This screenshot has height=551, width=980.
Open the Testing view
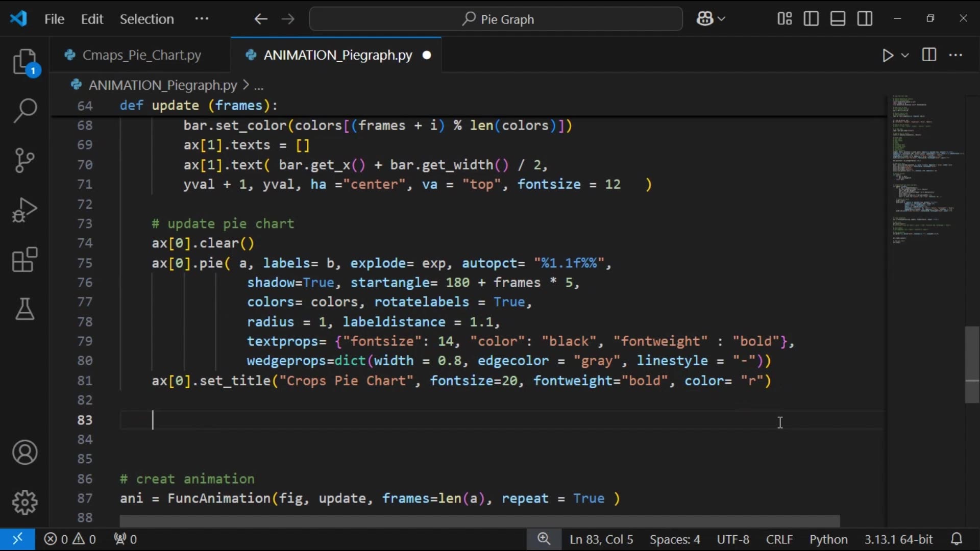point(24,309)
